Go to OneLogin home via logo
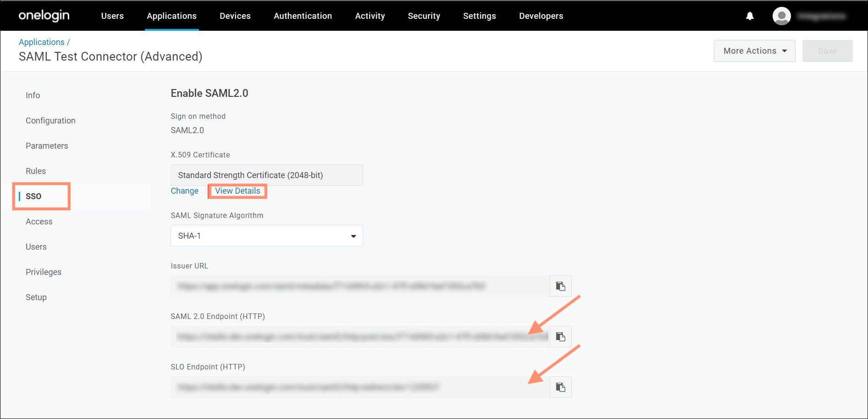Viewport: 868px width, 419px height. (x=44, y=16)
